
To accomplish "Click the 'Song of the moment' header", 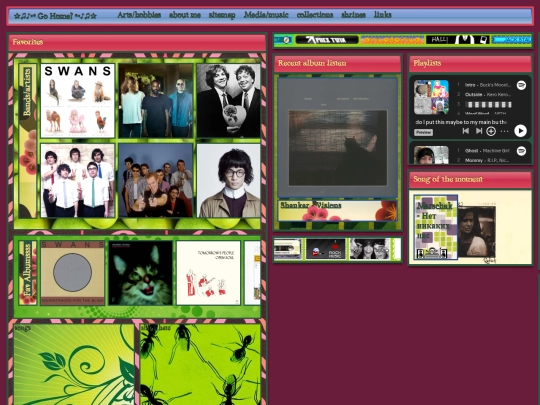I will (470, 180).
